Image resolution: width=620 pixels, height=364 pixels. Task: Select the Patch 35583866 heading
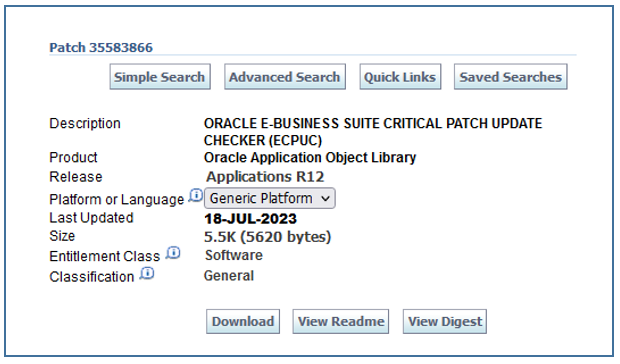[101, 48]
